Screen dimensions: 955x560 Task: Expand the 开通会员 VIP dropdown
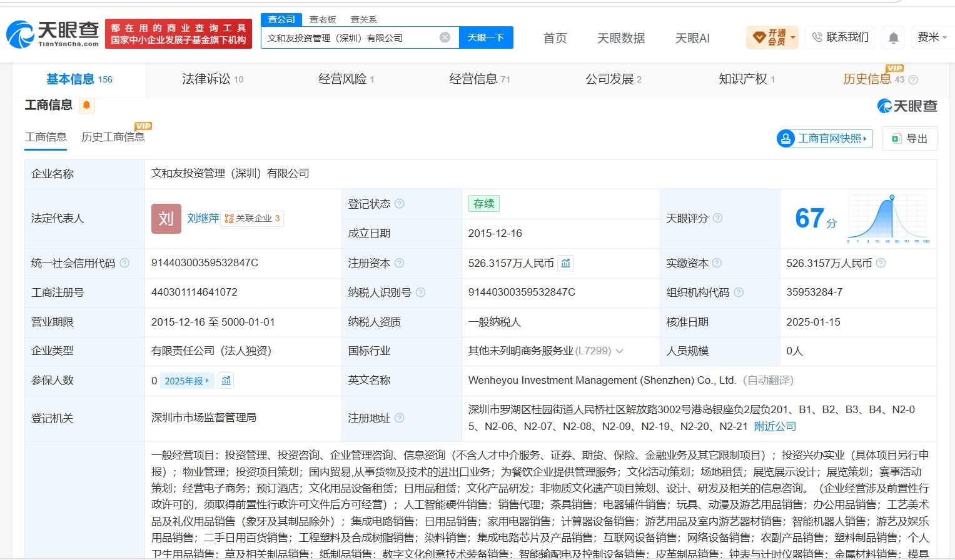[772, 37]
